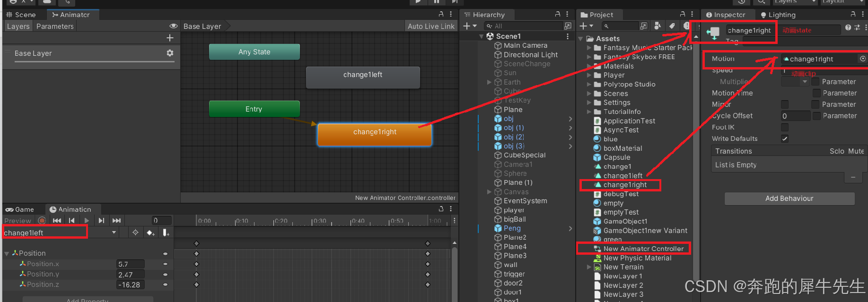The width and height of the screenshot is (868, 302).
Task: Toggle Mirror Parameter checkbox
Action: (815, 104)
